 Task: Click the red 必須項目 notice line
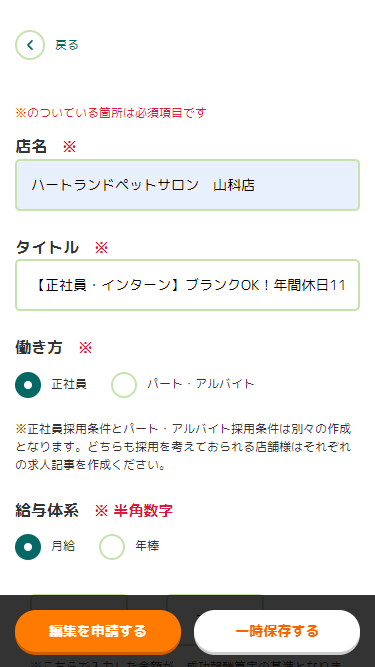tap(111, 113)
